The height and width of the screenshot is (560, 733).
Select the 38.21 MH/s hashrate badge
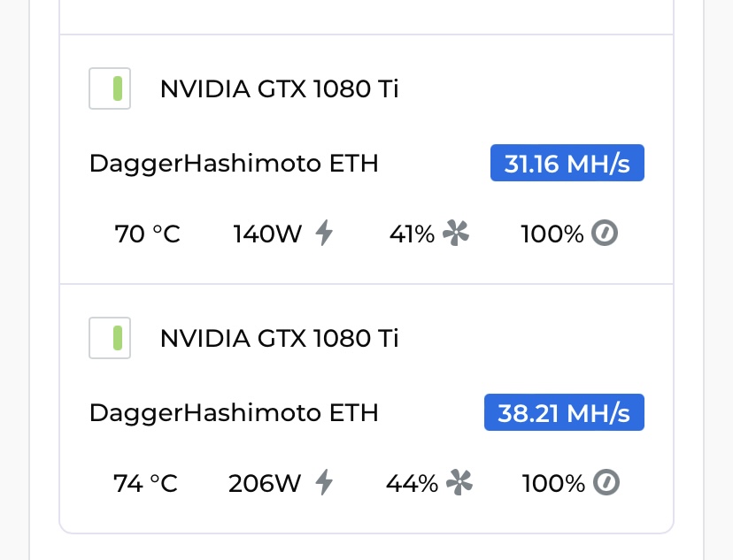coord(564,412)
